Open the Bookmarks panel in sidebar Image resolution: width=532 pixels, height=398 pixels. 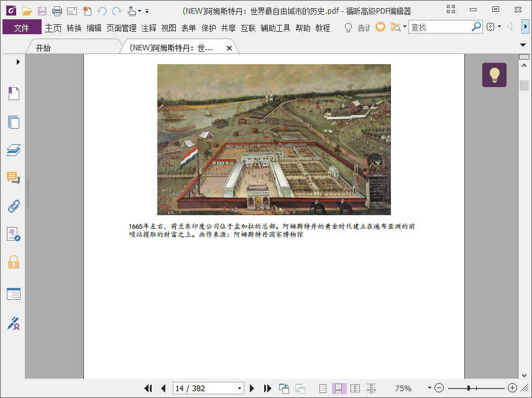14,93
